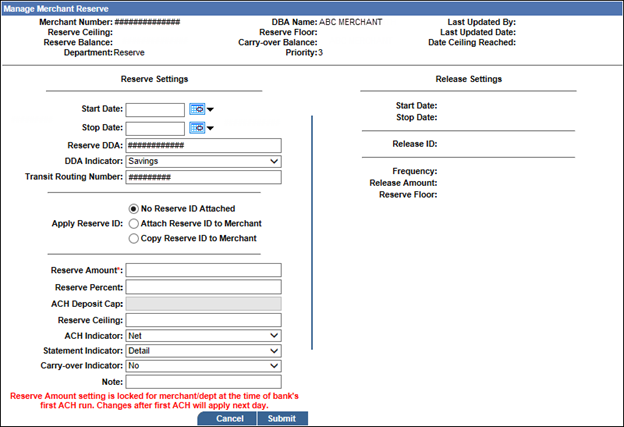Click the Release Amount label
This screenshot has width=624, height=427.
tap(403, 183)
